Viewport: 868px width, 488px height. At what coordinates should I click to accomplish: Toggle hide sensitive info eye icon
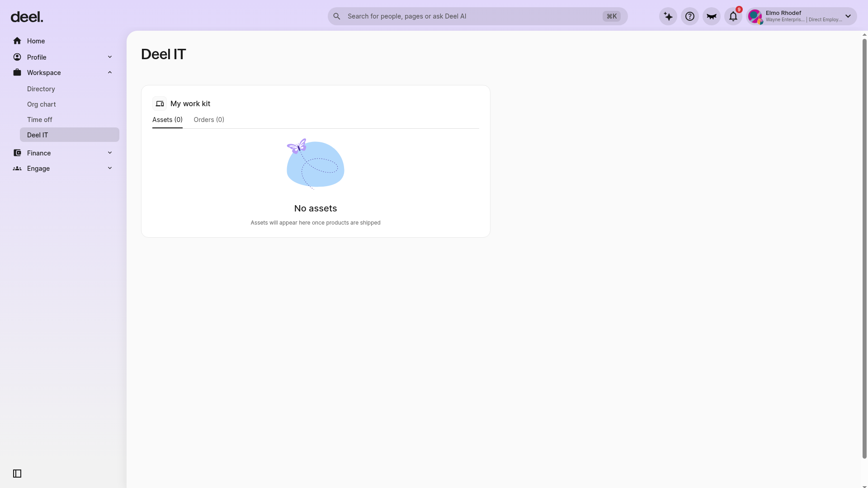pos(712,16)
